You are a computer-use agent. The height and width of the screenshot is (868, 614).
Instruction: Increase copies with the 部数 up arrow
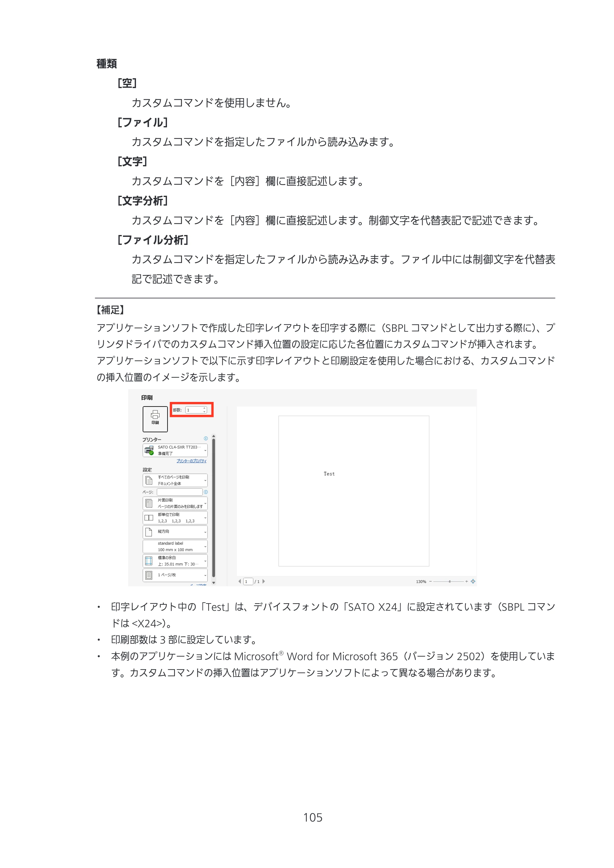204,408
